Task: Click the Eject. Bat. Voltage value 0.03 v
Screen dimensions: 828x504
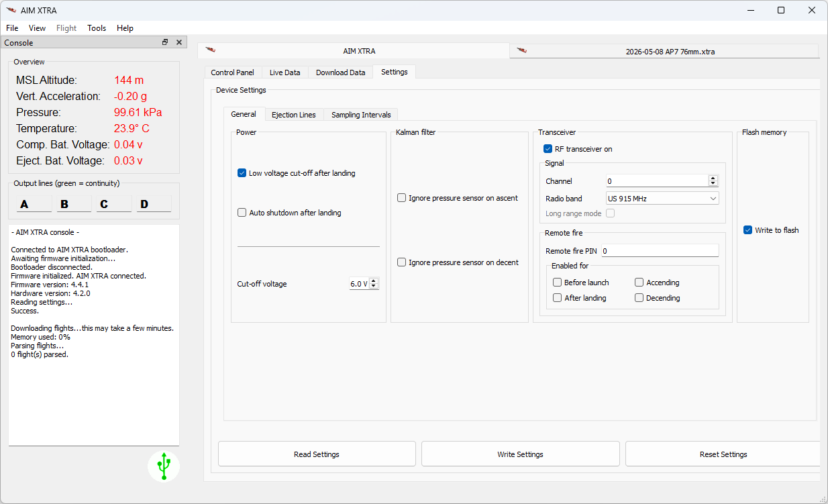Action: (x=128, y=160)
